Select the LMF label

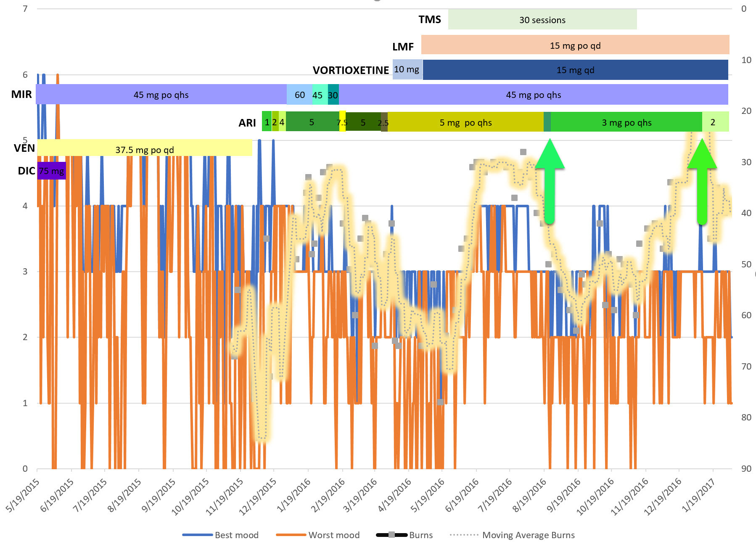(x=403, y=47)
